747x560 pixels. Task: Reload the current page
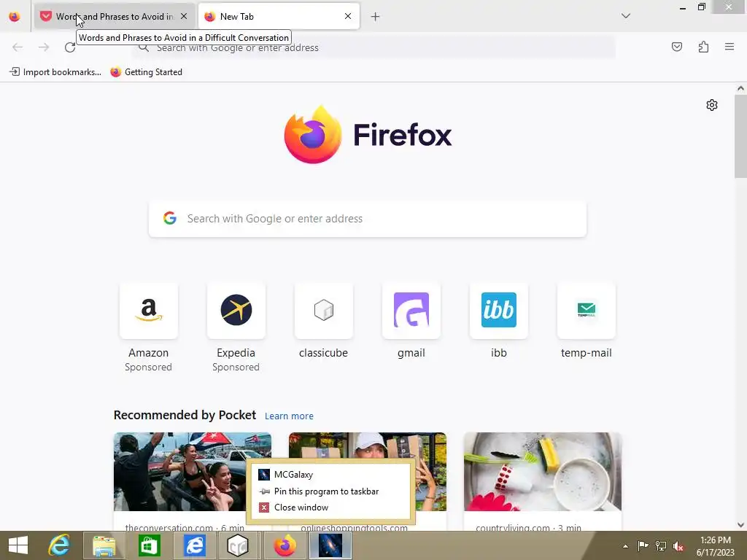click(70, 47)
